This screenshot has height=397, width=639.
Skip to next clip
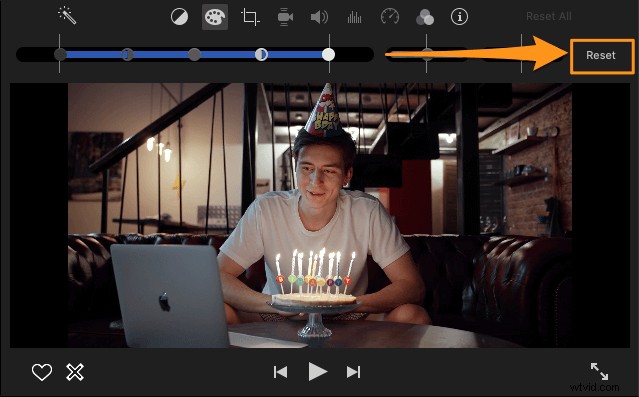[353, 372]
